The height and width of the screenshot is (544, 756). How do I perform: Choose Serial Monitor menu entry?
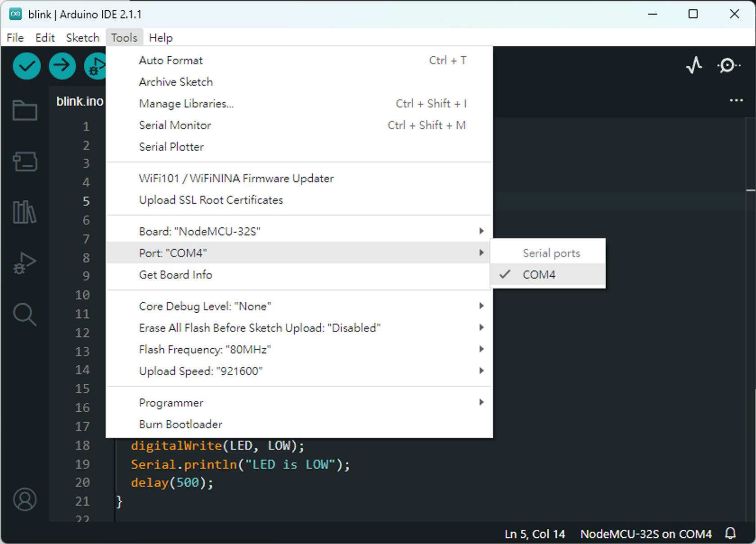tap(299, 125)
